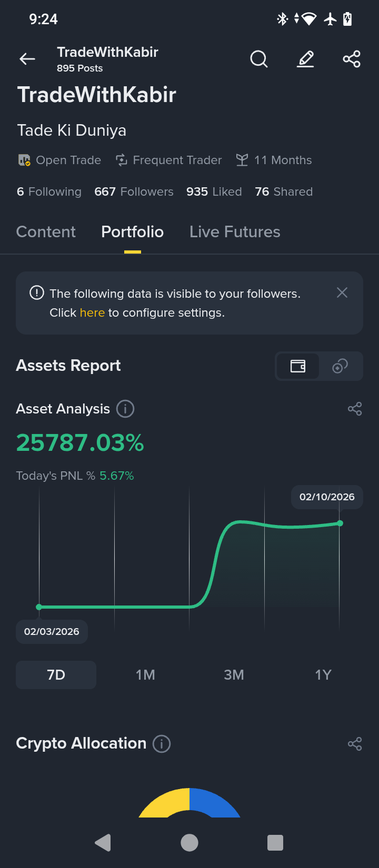Open search with magnifier icon

coord(258,59)
